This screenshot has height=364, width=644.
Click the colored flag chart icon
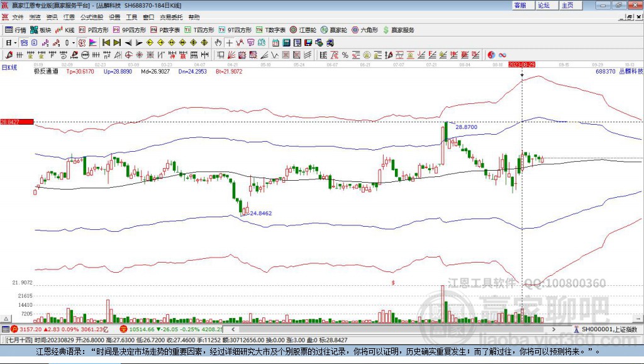(93, 43)
